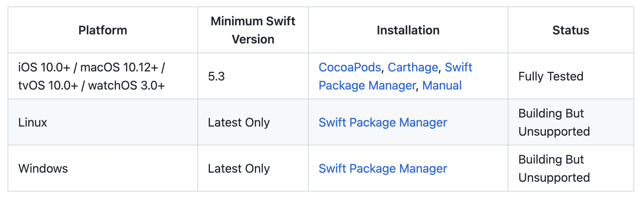The width and height of the screenshot is (644, 201).
Task: Select the Installation column header
Action: point(408,30)
